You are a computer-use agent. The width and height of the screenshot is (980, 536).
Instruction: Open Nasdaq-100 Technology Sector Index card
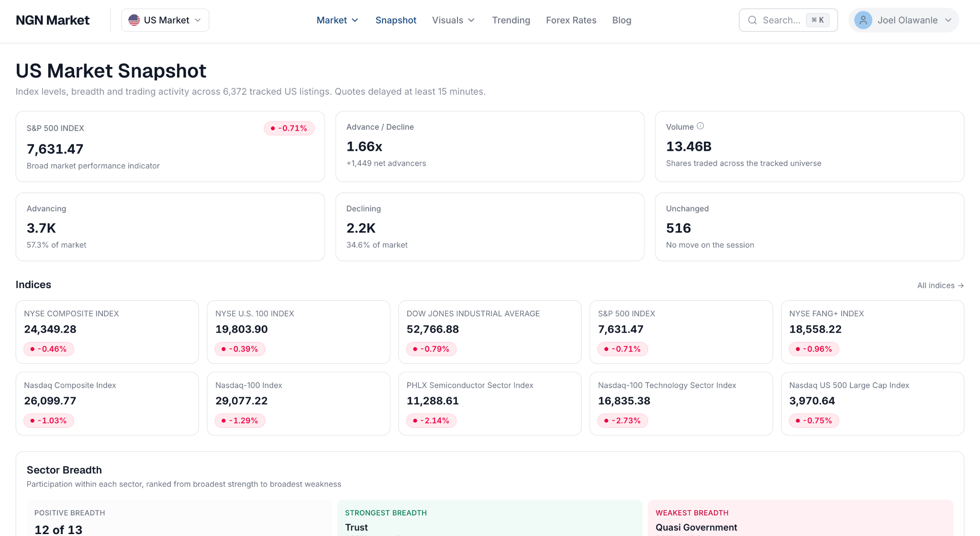tap(681, 404)
